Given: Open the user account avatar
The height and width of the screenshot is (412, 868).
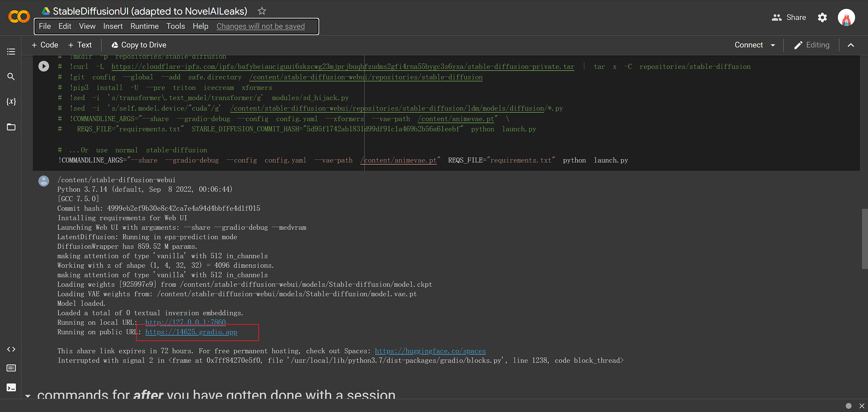Looking at the screenshot, I should tap(846, 17).
